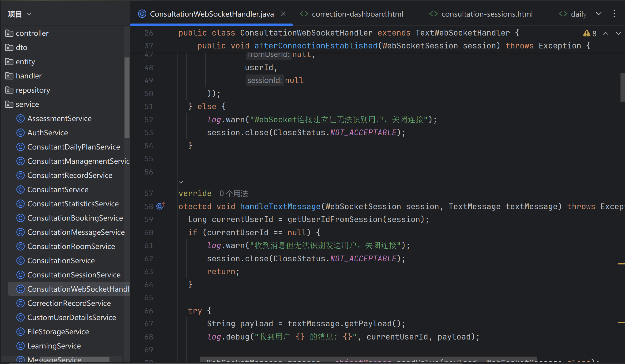Jump to previous highlighted error arrow
The height and width of the screenshot is (364, 625).
(606, 33)
